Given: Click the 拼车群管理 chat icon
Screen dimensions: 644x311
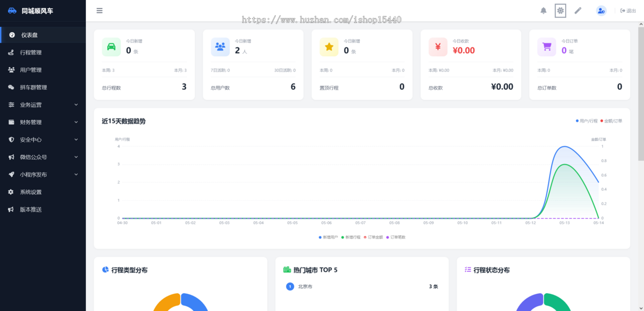Looking at the screenshot, I should 11,87.
